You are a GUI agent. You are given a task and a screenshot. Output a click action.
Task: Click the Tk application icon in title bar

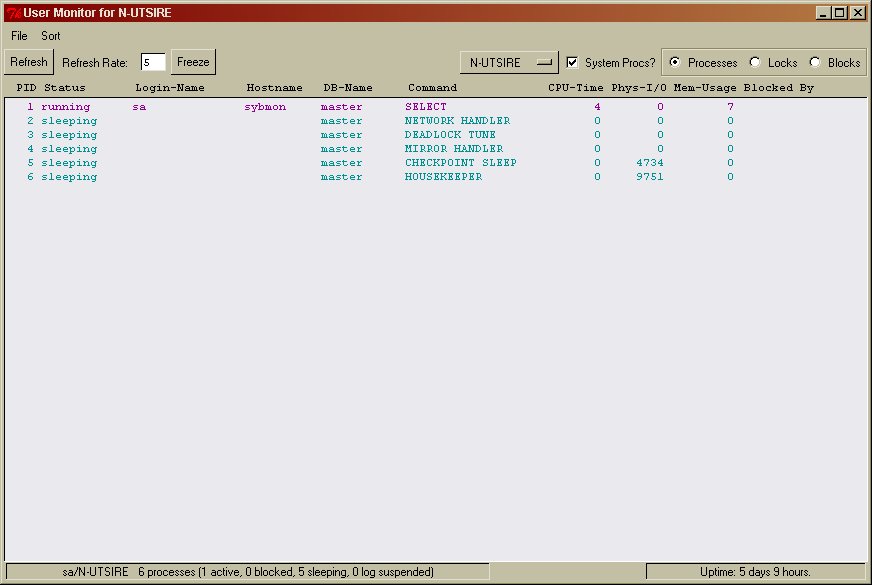pos(13,13)
